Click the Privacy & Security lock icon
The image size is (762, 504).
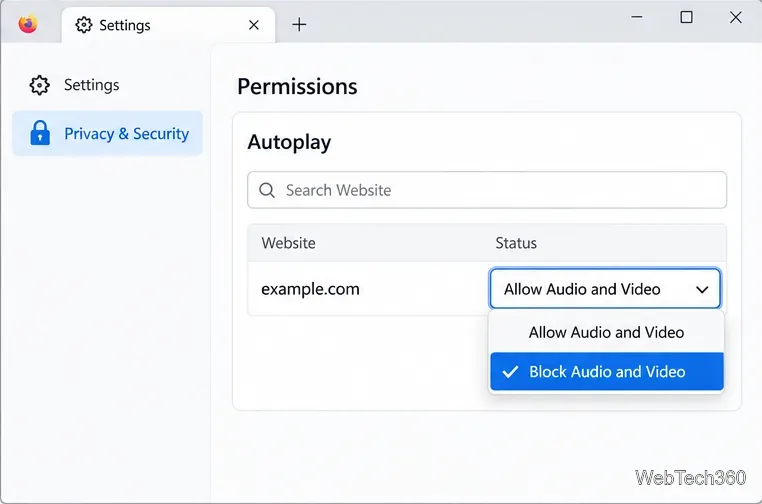[40, 133]
